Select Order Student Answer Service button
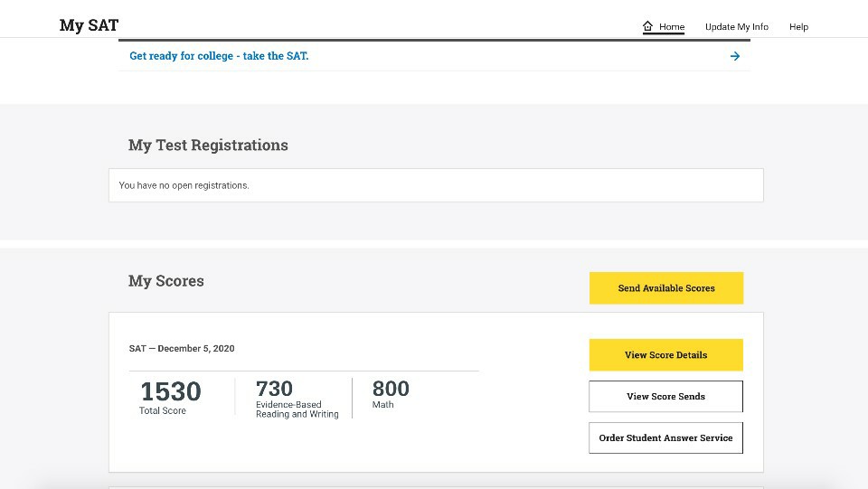Image resolution: width=868 pixels, height=489 pixels. pos(666,437)
